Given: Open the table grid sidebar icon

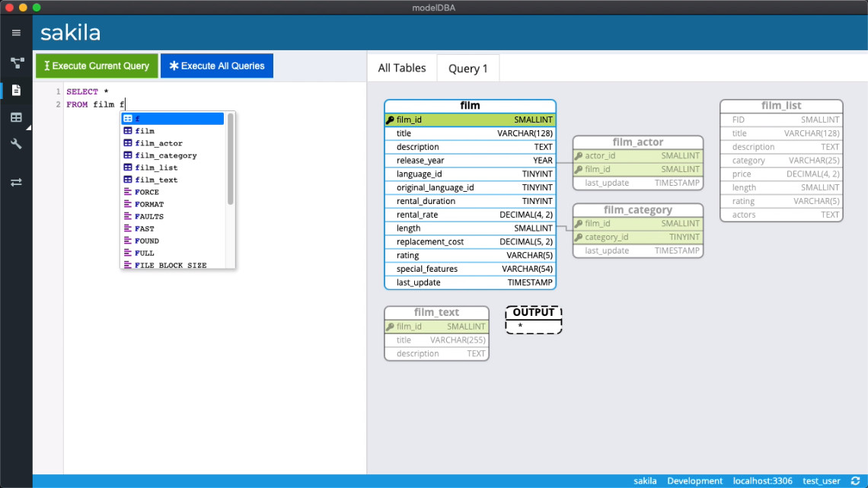Looking at the screenshot, I should click(16, 117).
